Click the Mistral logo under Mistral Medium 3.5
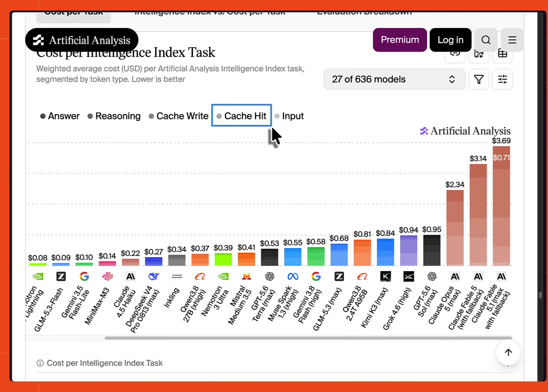Image resolution: width=548 pixels, height=392 pixels. tap(246, 277)
